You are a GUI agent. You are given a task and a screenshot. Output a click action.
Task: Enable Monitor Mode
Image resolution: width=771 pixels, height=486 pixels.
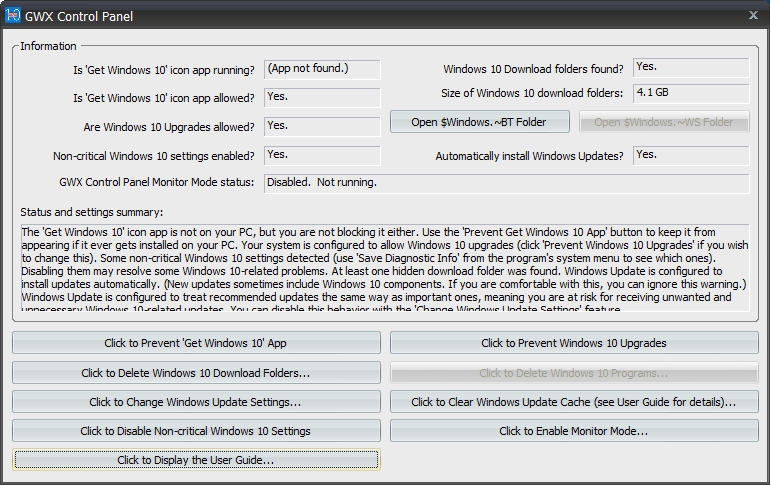pos(574,431)
